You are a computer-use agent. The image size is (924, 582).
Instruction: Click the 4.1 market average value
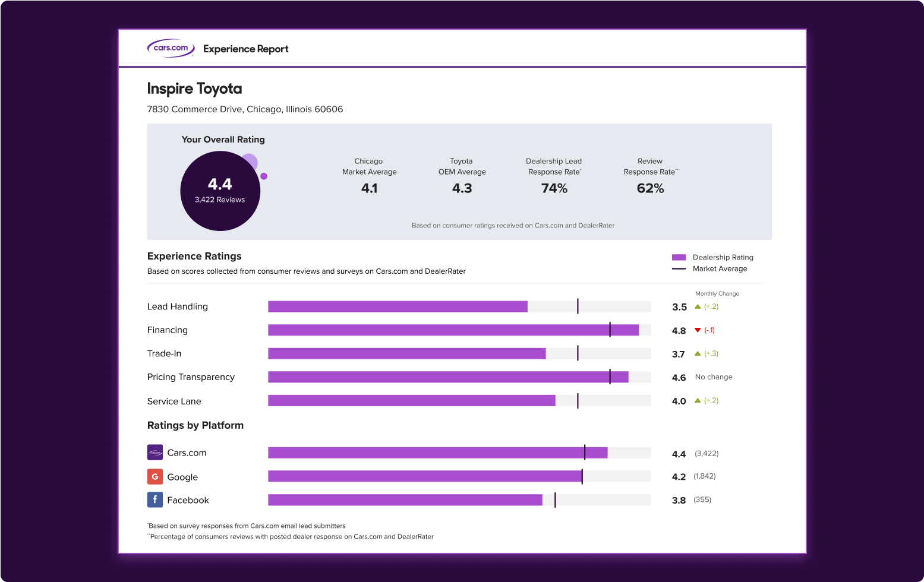point(369,188)
